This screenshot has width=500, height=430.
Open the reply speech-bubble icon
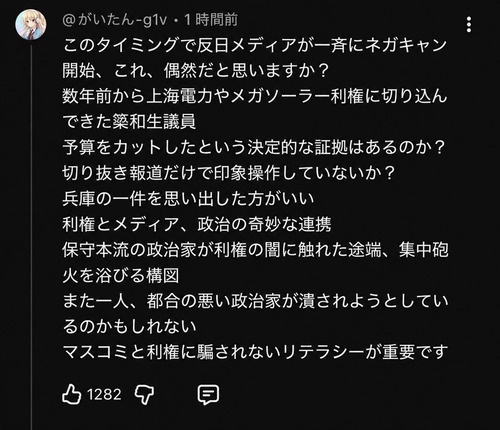click(208, 395)
